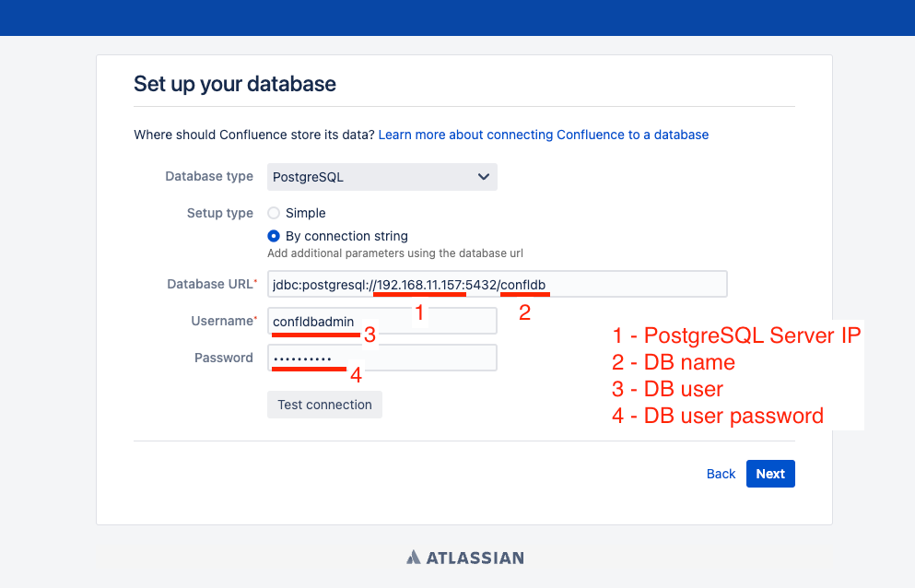
Task: Click the Atlassian wordmark text
Action: tap(475, 558)
